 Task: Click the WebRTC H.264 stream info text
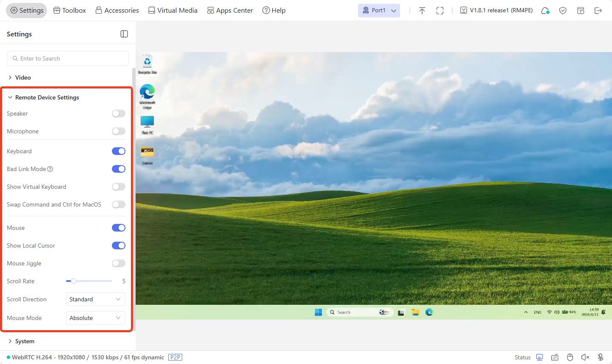pyautogui.click(x=88, y=357)
